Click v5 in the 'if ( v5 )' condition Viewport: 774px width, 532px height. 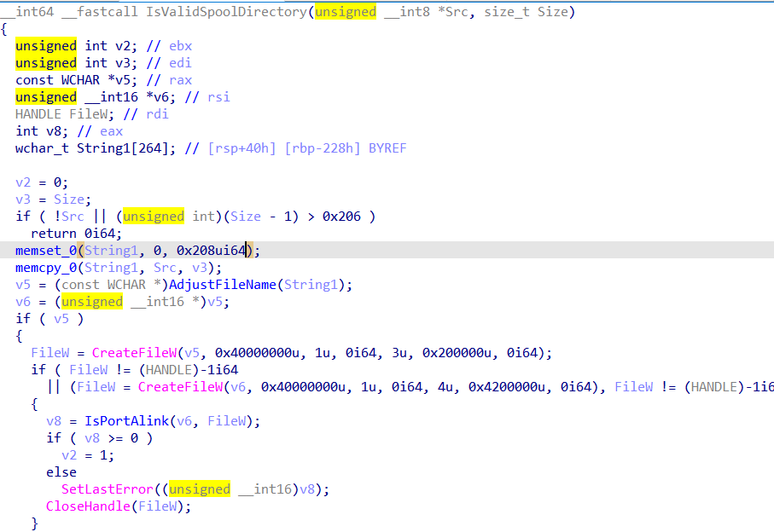click(x=61, y=319)
